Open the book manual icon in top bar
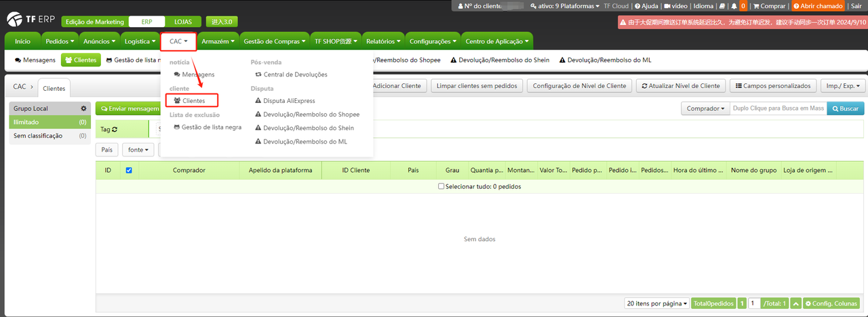 tap(722, 6)
